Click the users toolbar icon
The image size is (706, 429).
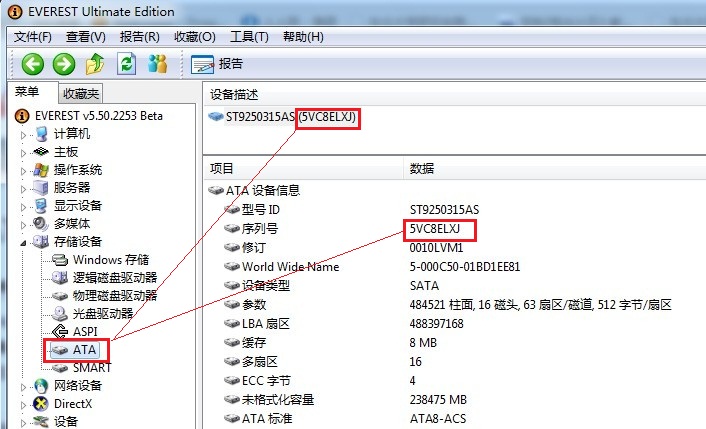[x=158, y=64]
